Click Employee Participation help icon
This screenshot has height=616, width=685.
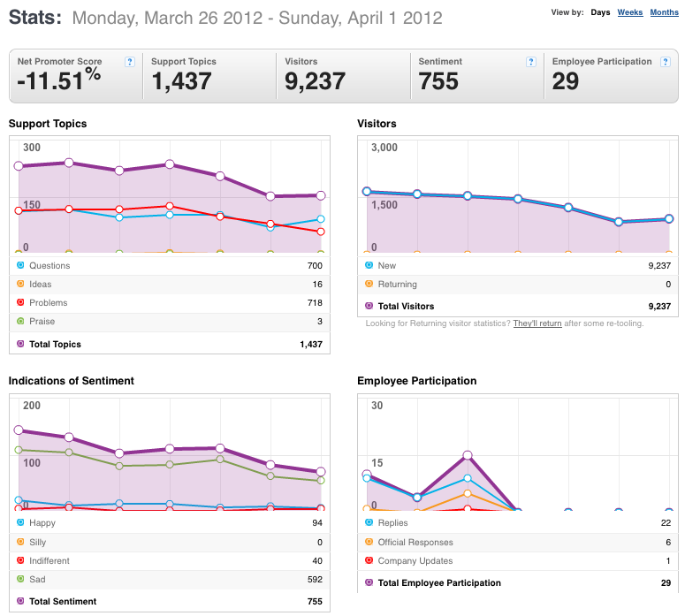(666, 62)
